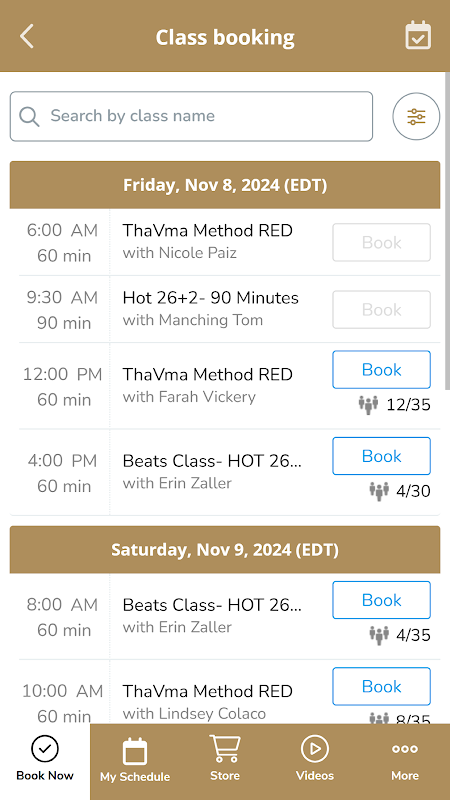Book the 12:00 PM ThaVma Method RED class
450x800 pixels.
pos(382,369)
